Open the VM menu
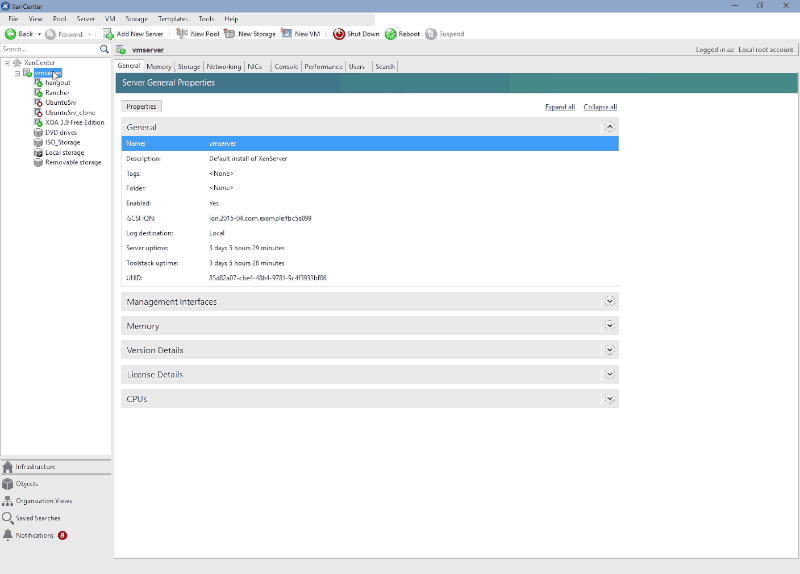800x574 pixels. click(110, 19)
